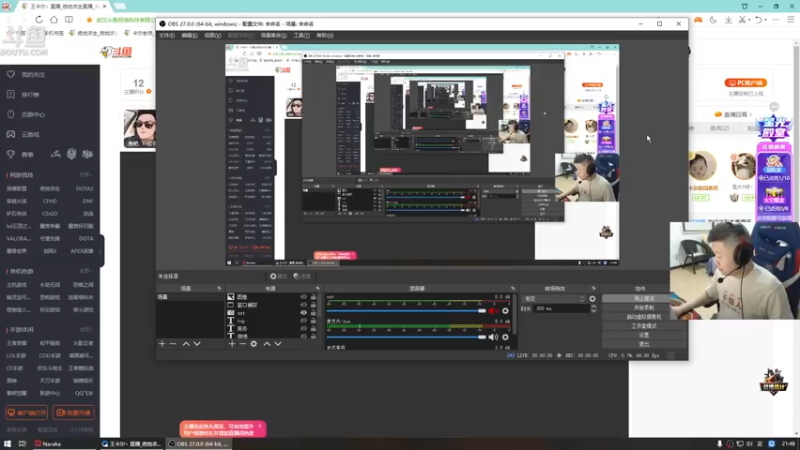Screen dimensions: 800x450
Task: Open scene transition type dropdown
Action: click(554, 299)
